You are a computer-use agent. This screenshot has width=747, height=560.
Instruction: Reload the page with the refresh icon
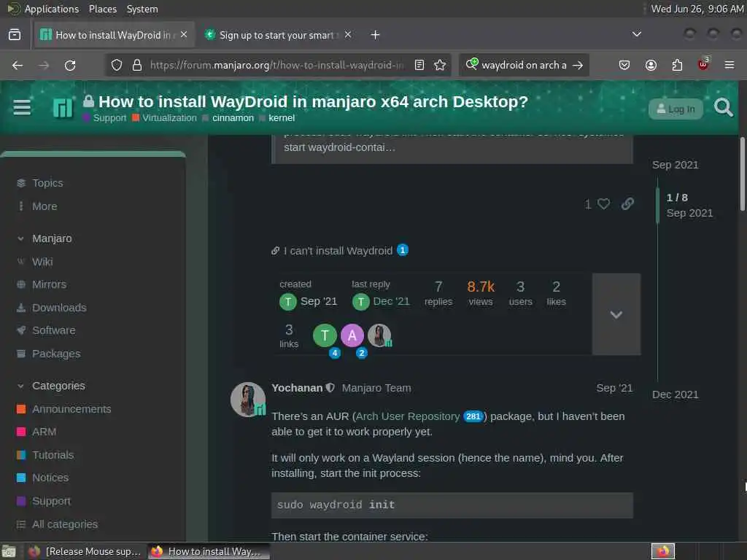(x=70, y=65)
